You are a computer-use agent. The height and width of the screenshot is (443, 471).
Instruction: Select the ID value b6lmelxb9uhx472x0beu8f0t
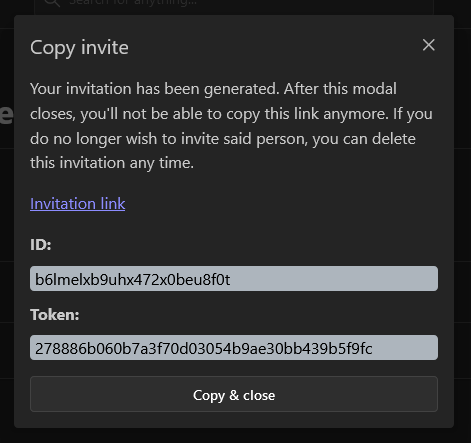tap(133, 279)
